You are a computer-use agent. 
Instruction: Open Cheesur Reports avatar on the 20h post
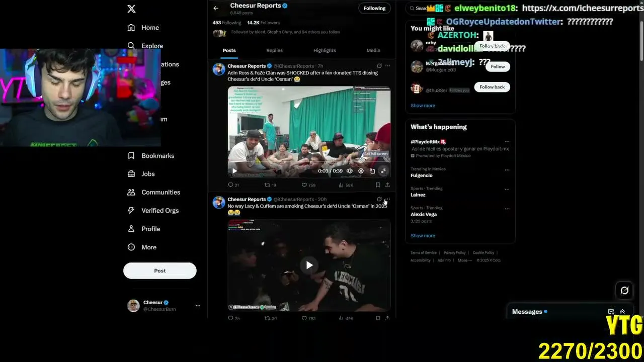[219, 203]
